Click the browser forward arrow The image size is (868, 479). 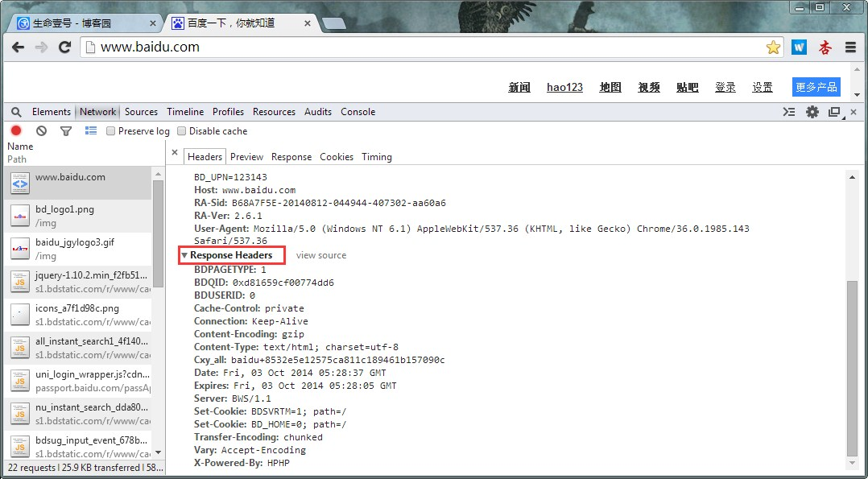[x=41, y=47]
